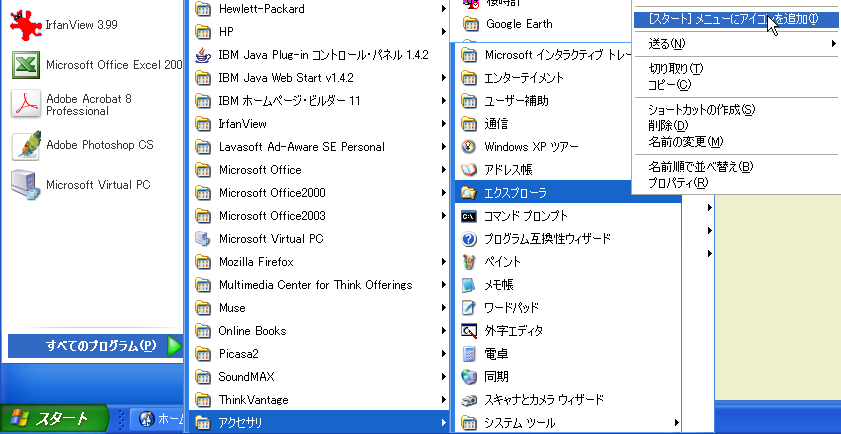Expand Microsoft Office2003 submenu arrow
Image resolution: width=841 pixels, height=434 pixels.
pos(444,216)
